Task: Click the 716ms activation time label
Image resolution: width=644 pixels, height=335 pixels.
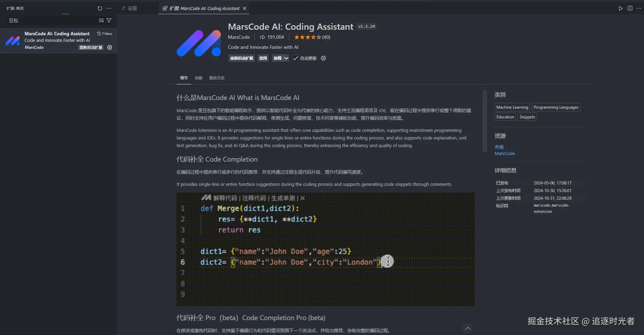Action: 105,34
